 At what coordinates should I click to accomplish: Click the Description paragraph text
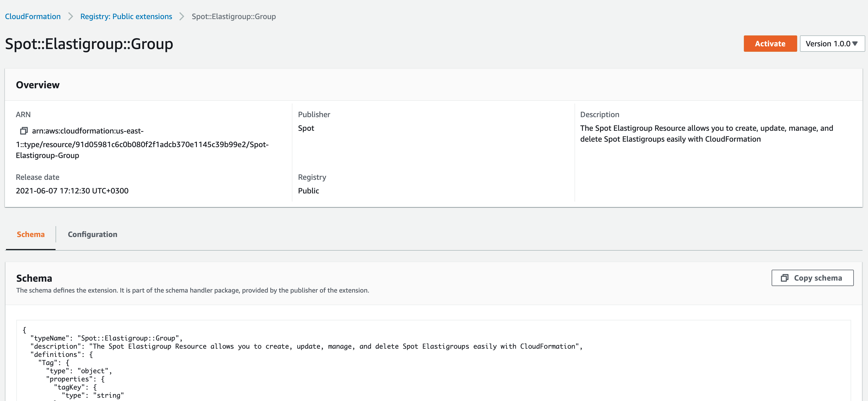706,133
